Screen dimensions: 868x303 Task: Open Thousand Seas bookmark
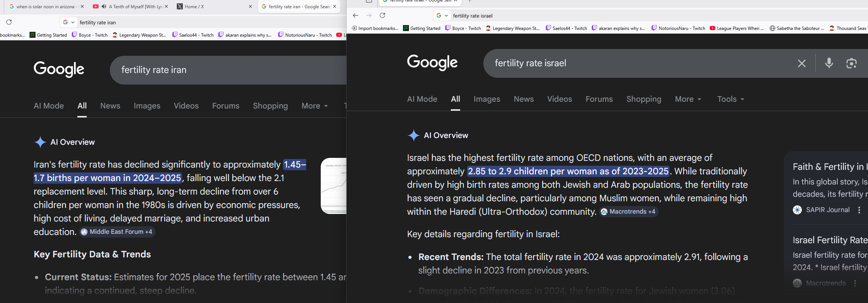pos(847,28)
